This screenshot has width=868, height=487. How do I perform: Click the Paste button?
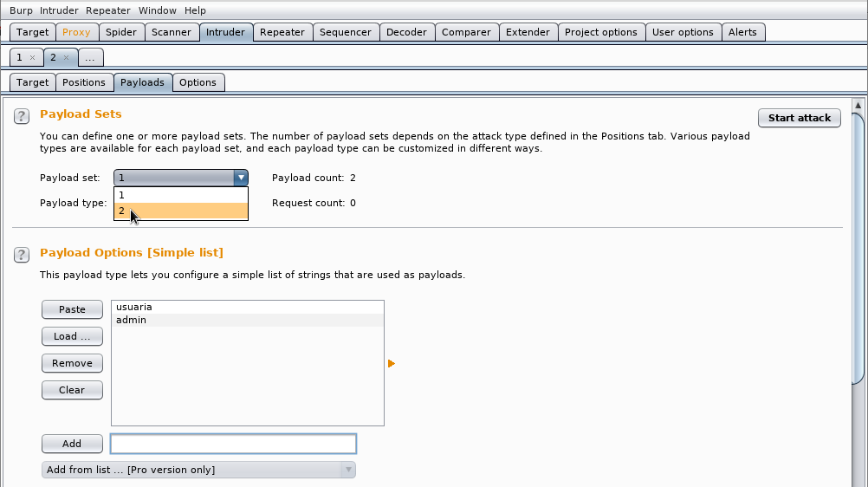coord(72,309)
